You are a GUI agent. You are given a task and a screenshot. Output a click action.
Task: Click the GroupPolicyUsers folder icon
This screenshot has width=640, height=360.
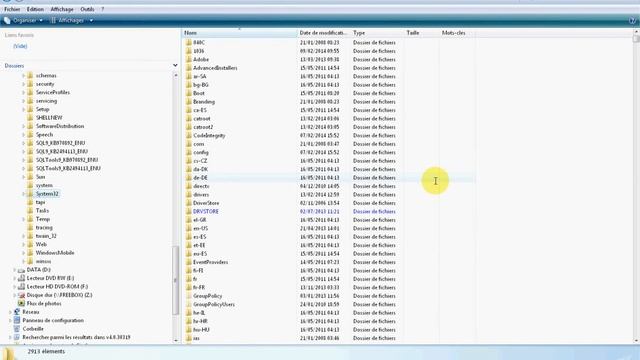[188, 304]
